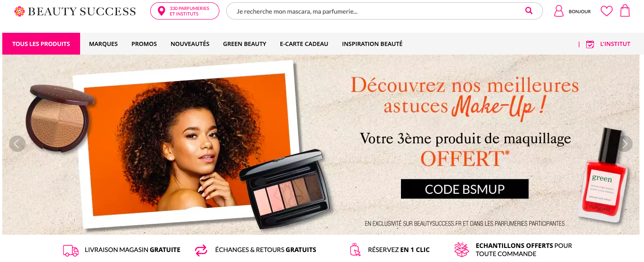Go to previous banner slide

(x=17, y=144)
